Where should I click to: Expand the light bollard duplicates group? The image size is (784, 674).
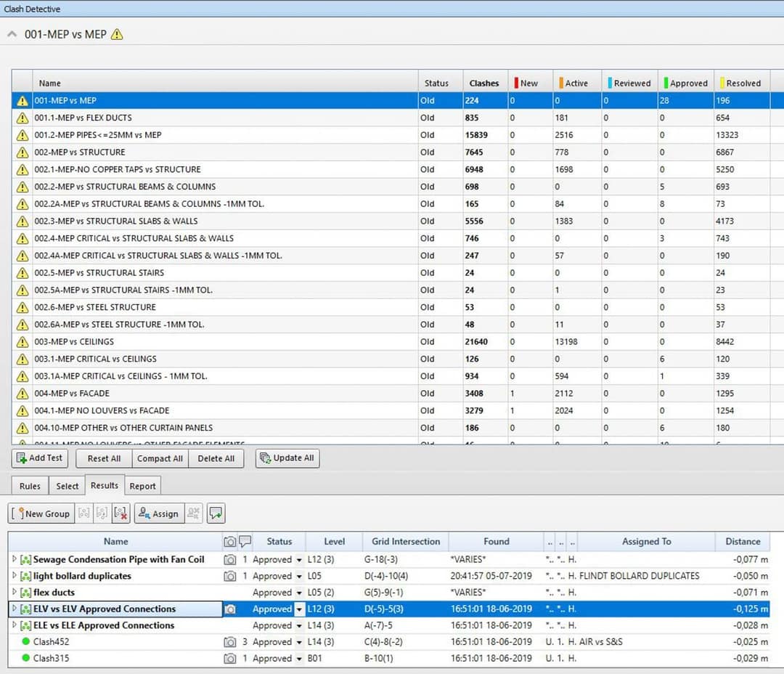pyautogui.click(x=15, y=576)
